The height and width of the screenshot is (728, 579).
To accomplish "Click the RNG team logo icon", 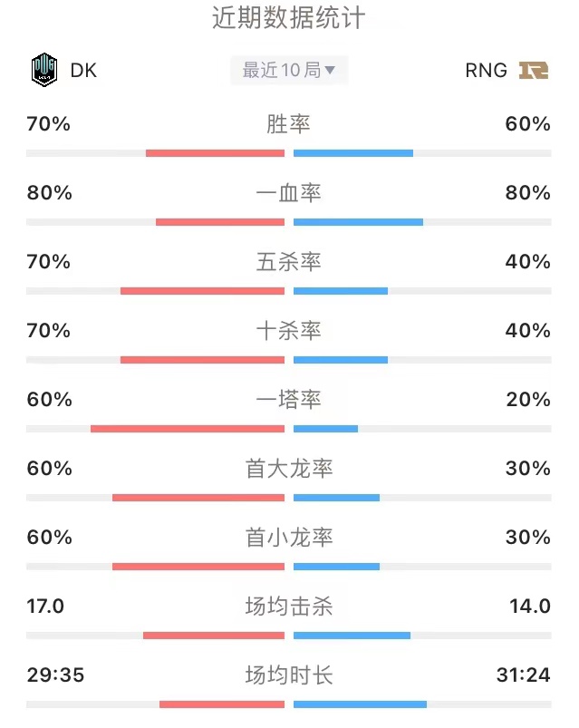I will (533, 71).
